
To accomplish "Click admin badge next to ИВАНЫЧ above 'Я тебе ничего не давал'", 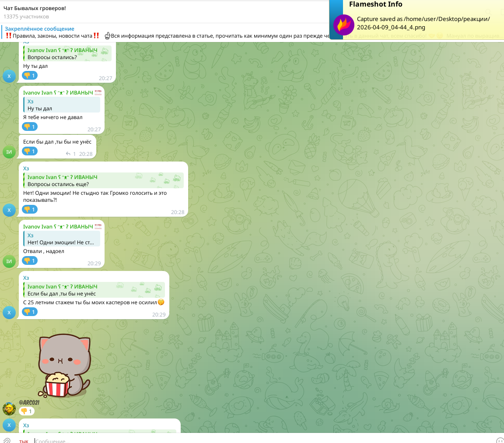I will [x=98, y=92].
